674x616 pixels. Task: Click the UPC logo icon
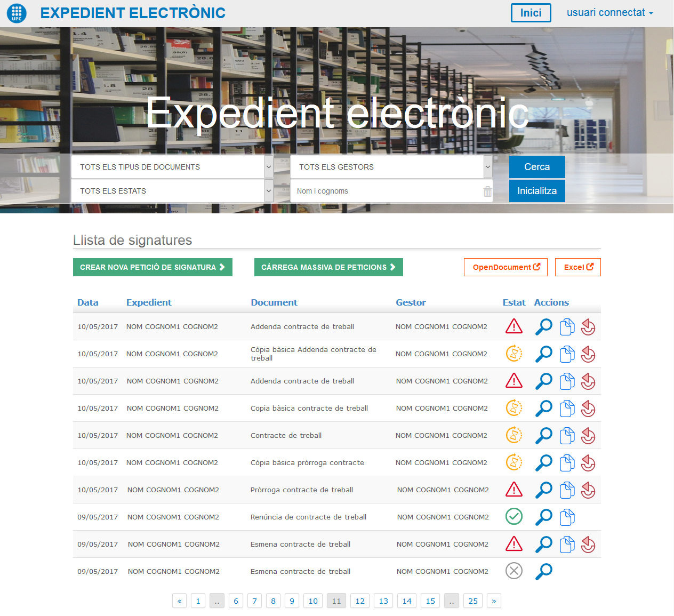[x=17, y=13]
